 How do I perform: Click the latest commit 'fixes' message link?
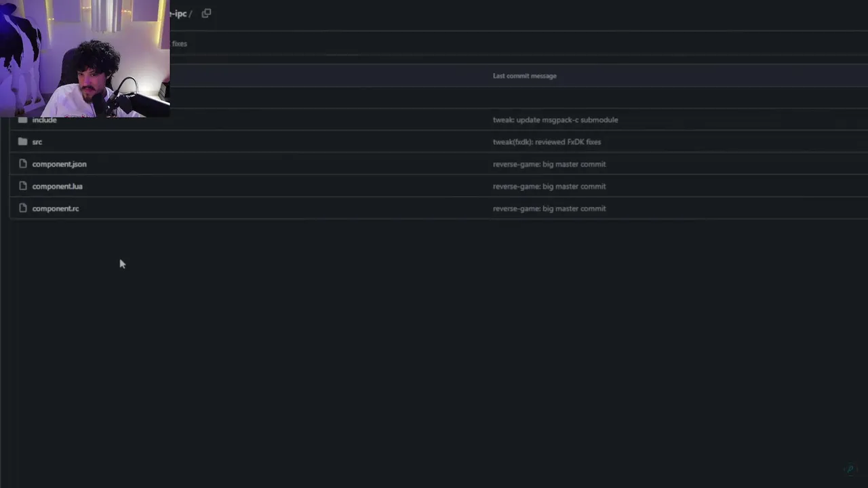(179, 43)
